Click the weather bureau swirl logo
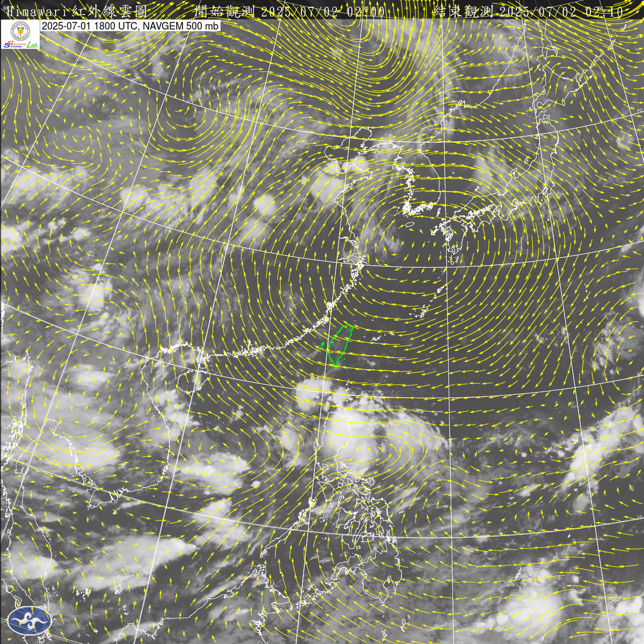Image resolution: width=644 pixels, height=644 pixels. (x=30, y=620)
